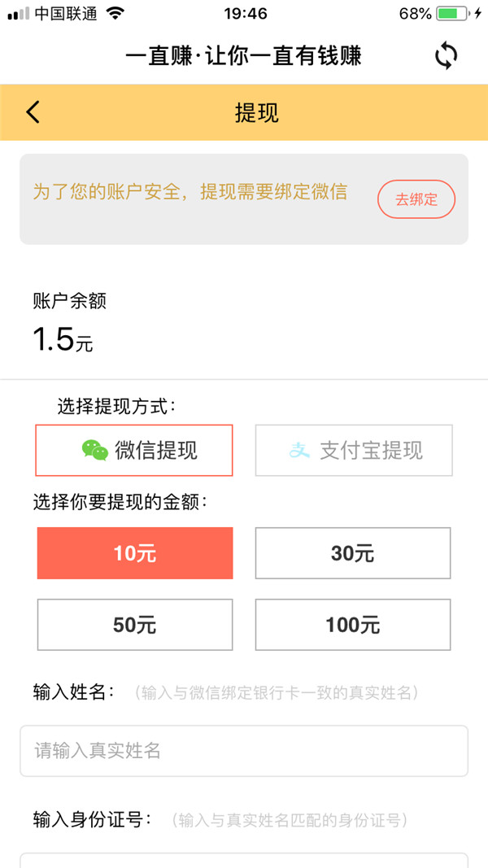Tap the cellular signal bars icon
Screen dimensions: 488x868
coord(18,14)
